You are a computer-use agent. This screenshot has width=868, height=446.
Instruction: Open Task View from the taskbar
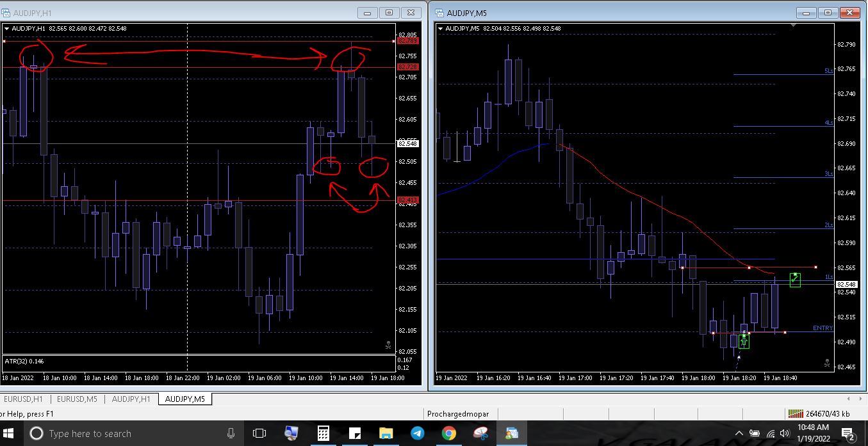259,433
